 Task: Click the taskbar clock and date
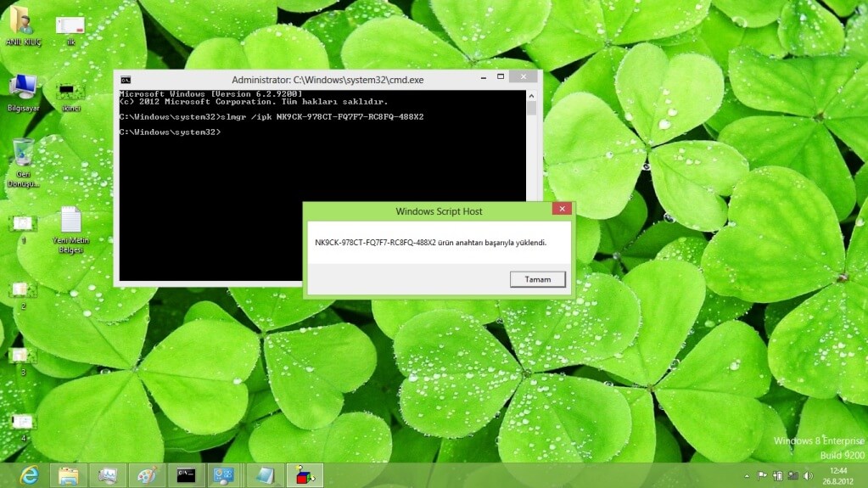coord(838,475)
